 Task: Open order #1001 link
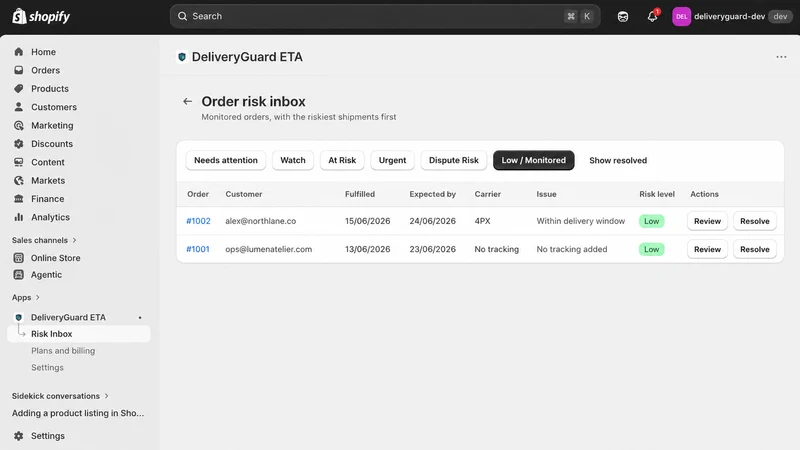[197, 249]
